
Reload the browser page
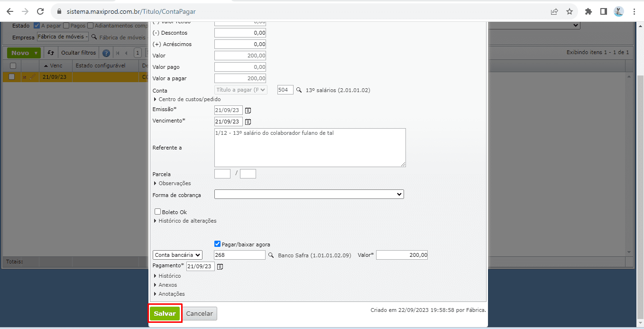[x=40, y=11]
